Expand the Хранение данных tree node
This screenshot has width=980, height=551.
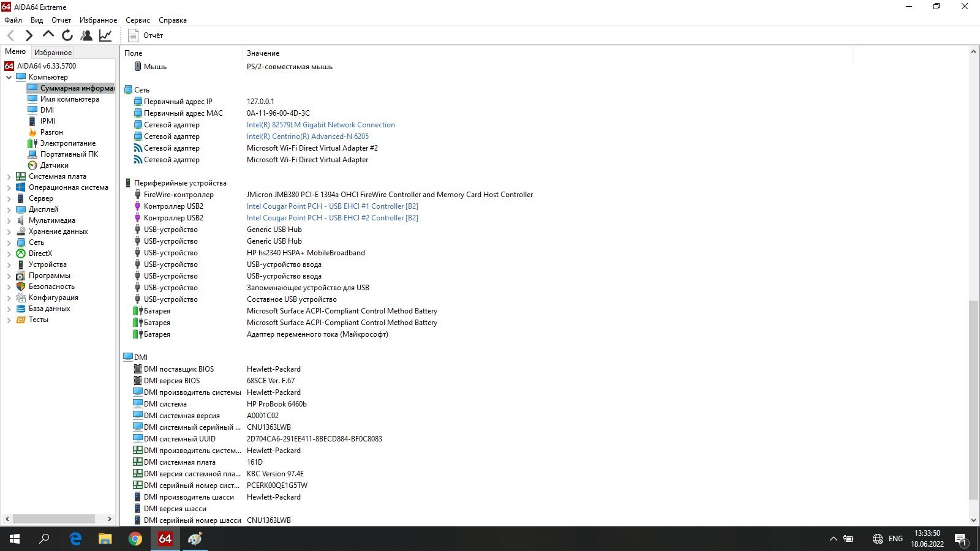[x=9, y=231]
